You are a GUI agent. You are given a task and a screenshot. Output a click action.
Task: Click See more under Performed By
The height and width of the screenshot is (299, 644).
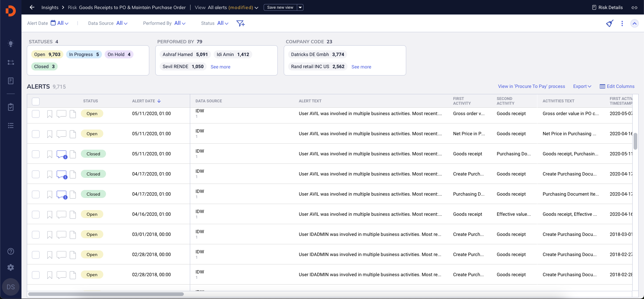click(220, 67)
